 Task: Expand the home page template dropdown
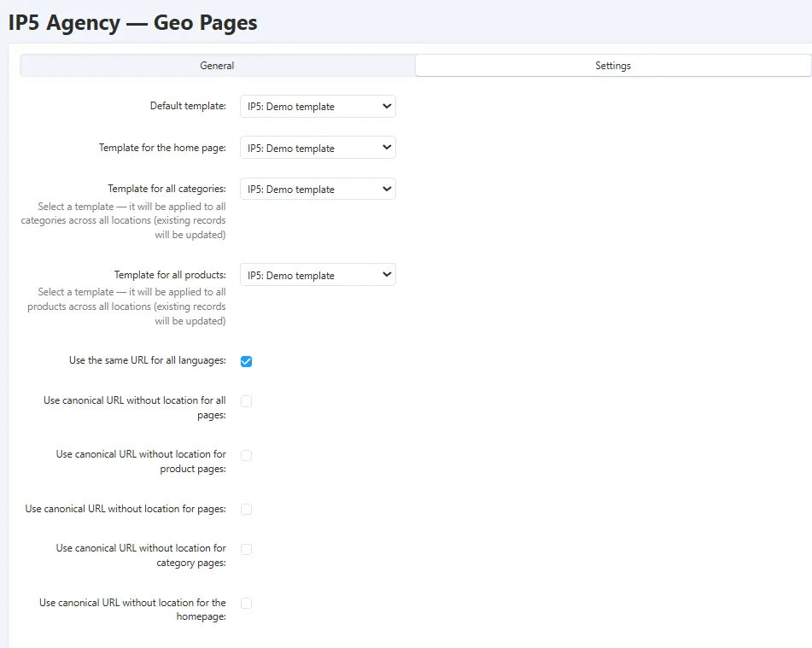point(318,148)
